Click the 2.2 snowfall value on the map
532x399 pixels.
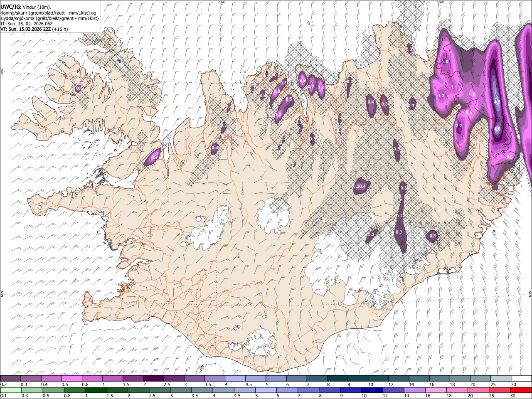pyautogui.click(x=459, y=126)
